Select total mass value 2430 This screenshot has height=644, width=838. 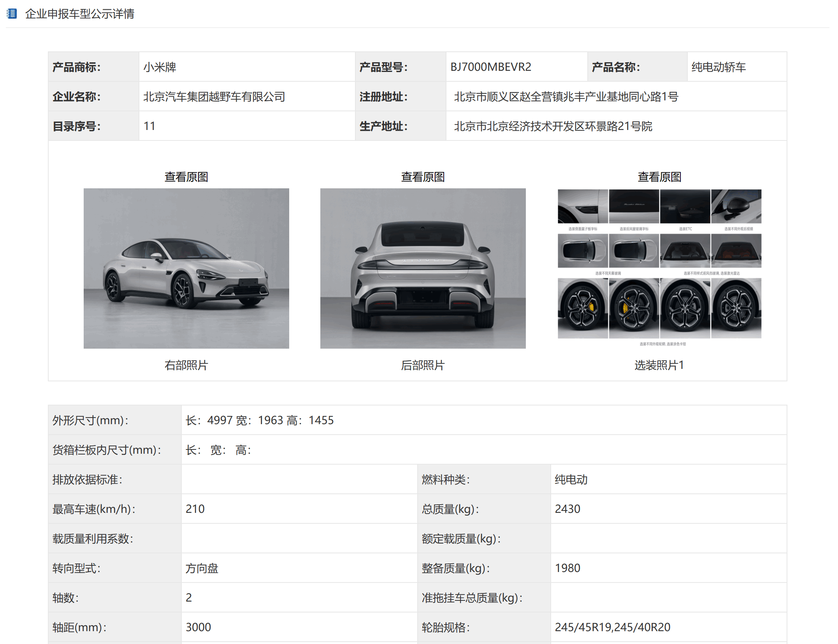567,509
